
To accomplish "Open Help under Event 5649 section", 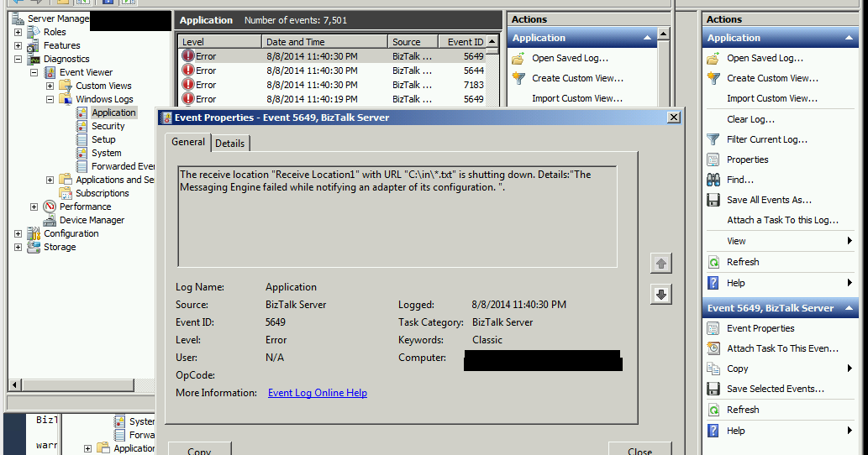I will [736, 431].
